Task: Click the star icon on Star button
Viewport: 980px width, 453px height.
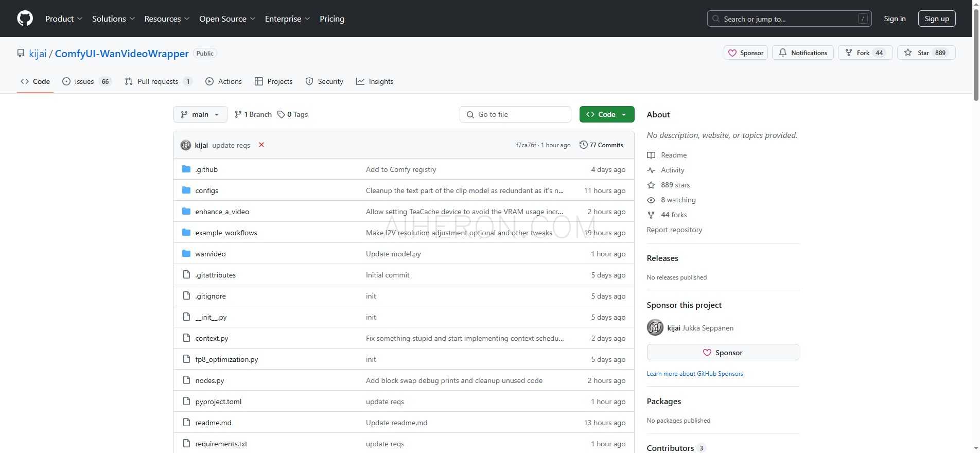Action: (908, 53)
